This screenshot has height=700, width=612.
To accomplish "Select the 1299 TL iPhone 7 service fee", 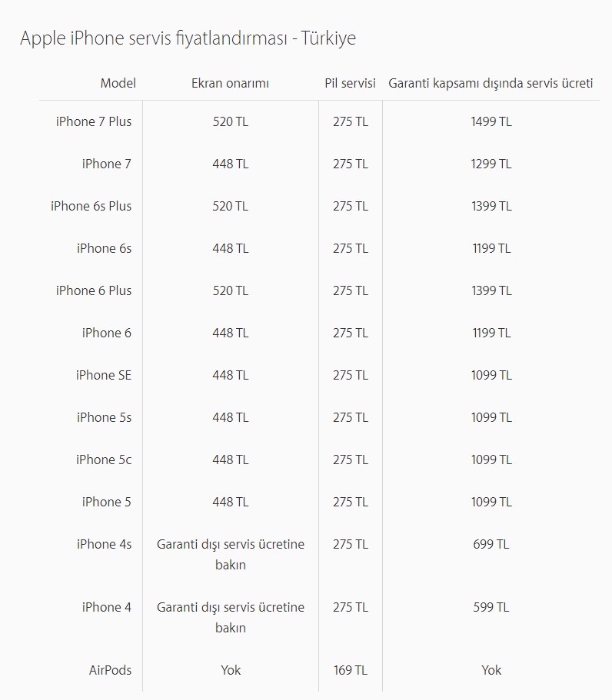I will (x=491, y=164).
